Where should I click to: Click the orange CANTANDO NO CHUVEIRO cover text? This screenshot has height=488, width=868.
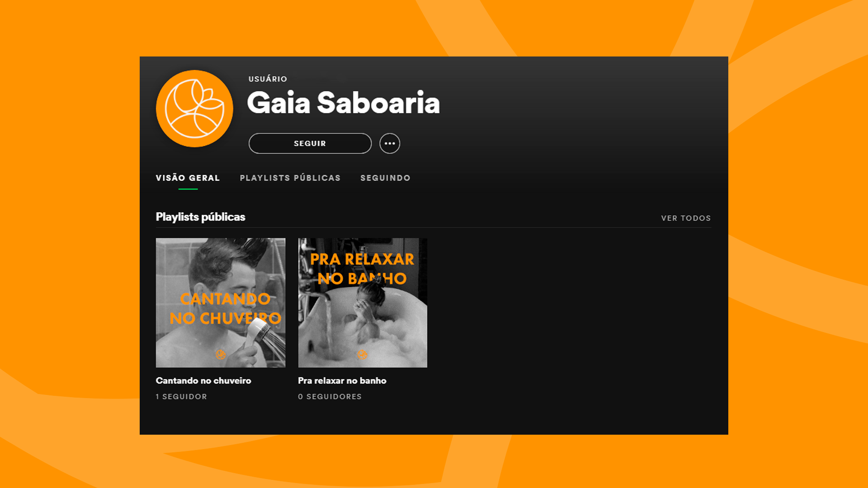click(225, 309)
